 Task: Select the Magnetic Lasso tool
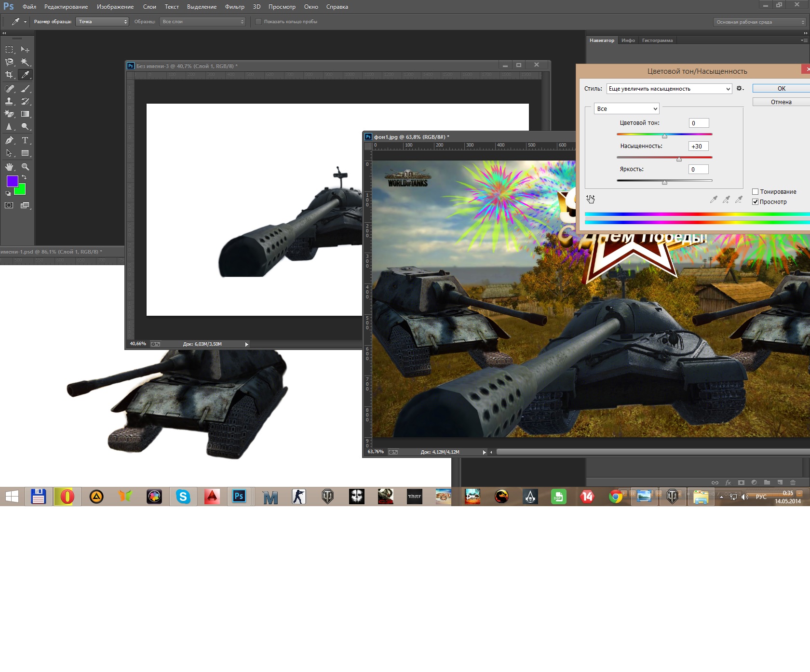(9, 62)
